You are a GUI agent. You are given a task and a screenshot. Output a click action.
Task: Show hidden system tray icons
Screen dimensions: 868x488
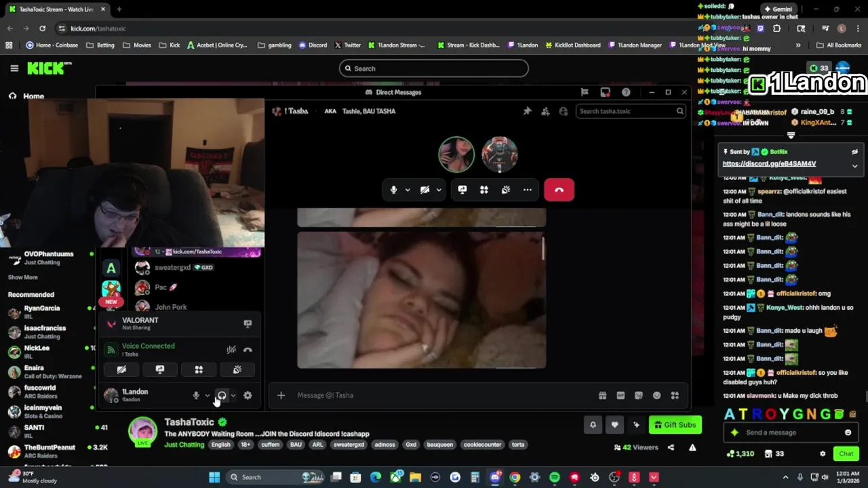[785, 477]
